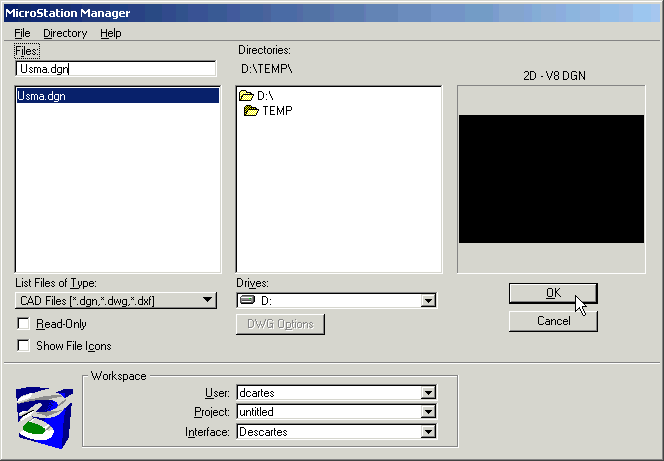Enable the Show File Icons checkbox
The height and width of the screenshot is (461, 664).
click(23, 345)
